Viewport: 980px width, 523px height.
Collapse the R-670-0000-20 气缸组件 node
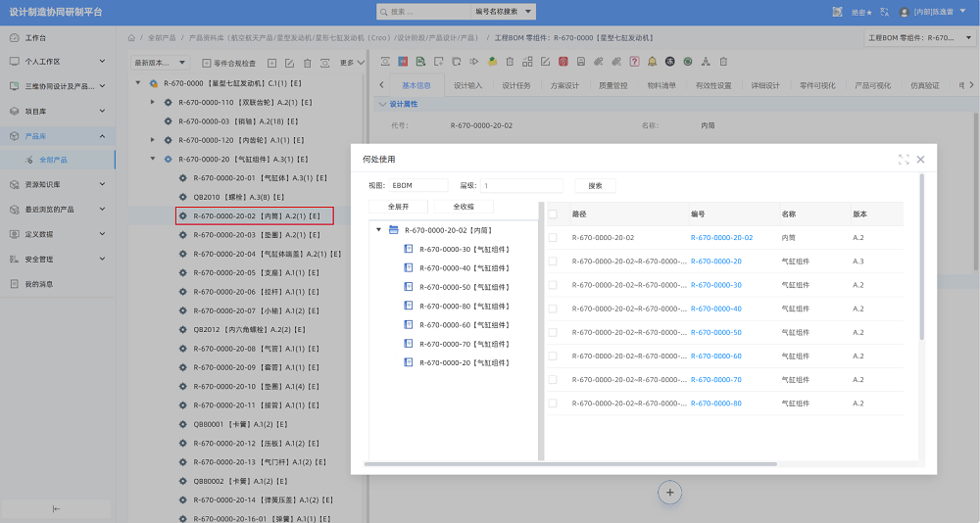[153, 159]
